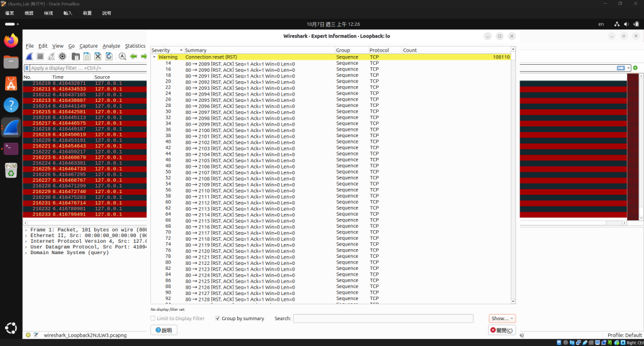Sort packet list by Time column
644x346 pixels.
point(72,77)
